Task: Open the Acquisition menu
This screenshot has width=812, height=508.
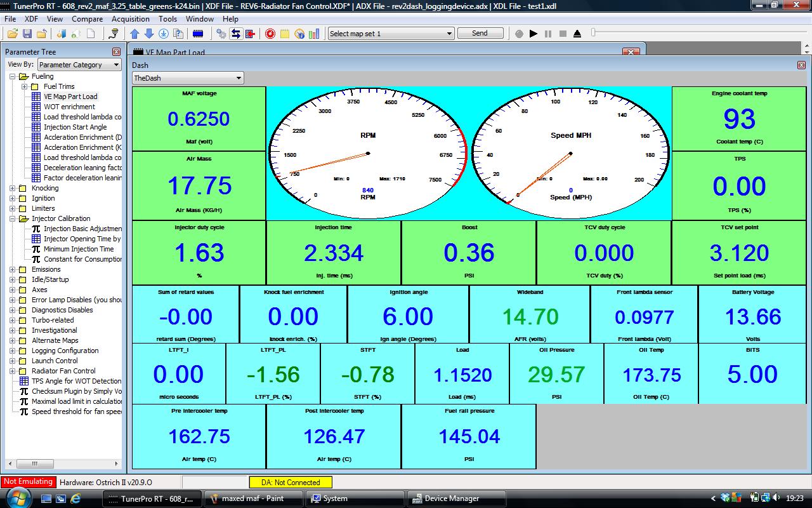Action: click(131, 19)
